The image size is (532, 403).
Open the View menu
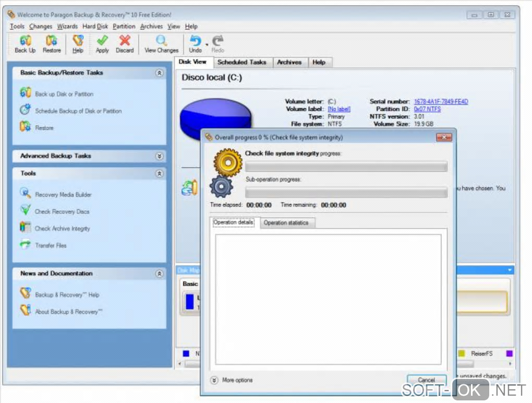click(174, 26)
